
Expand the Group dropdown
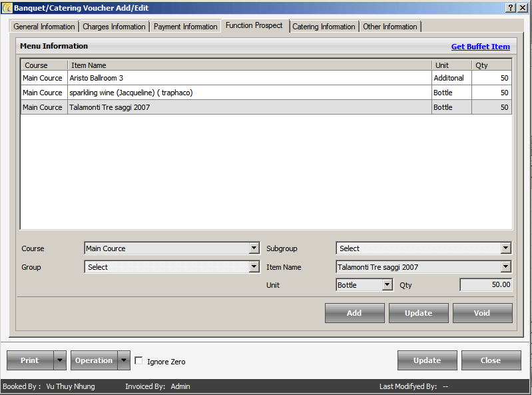click(254, 267)
